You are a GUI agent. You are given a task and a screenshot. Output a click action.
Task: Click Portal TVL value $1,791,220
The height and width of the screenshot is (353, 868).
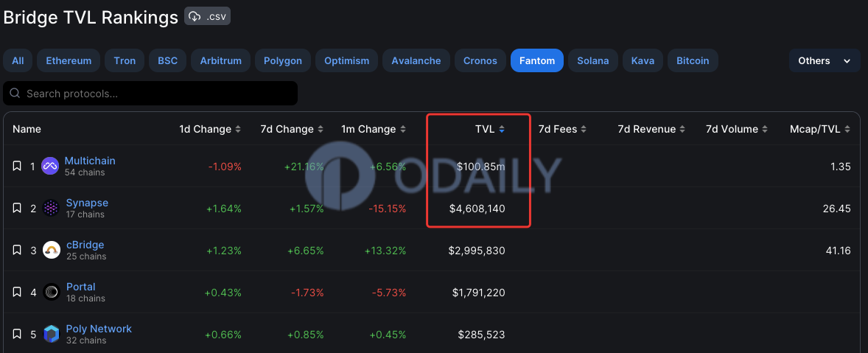[x=477, y=293]
